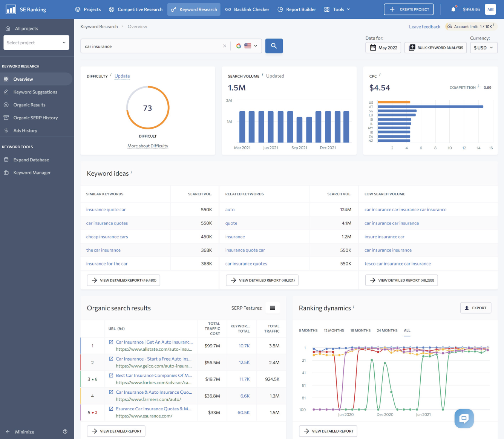This screenshot has height=439, width=504.
Task: Click the BULK KEYWORD ANALYSIS button
Action: click(x=435, y=48)
